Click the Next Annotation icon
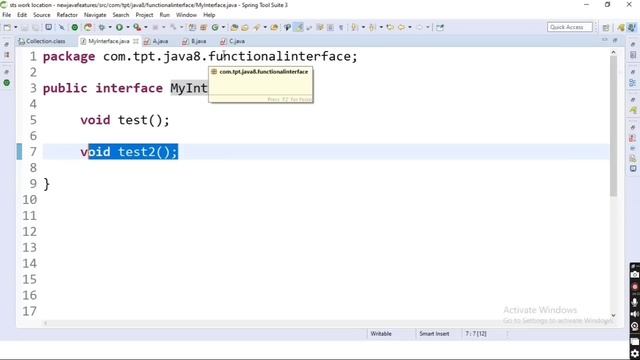This screenshot has width=640, height=360. tap(354, 27)
